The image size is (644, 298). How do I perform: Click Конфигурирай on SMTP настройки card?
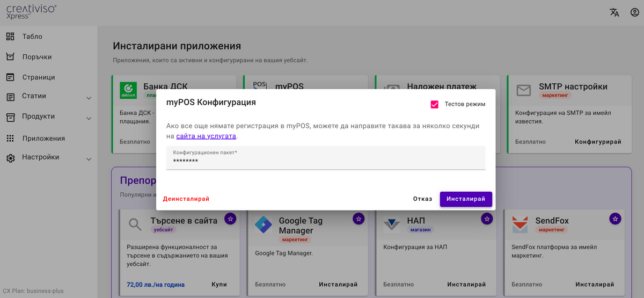coord(598,142)
